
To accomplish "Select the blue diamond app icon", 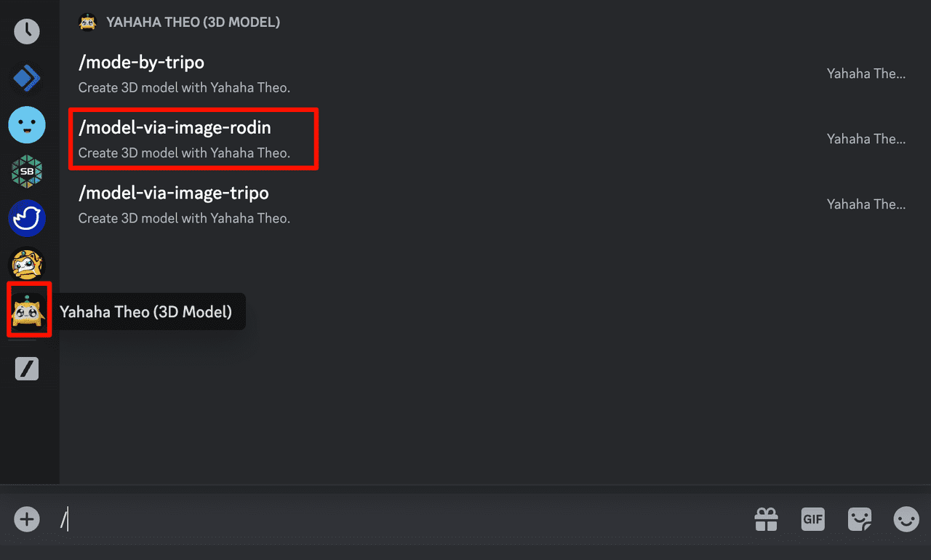I will (x=27, y=78).
